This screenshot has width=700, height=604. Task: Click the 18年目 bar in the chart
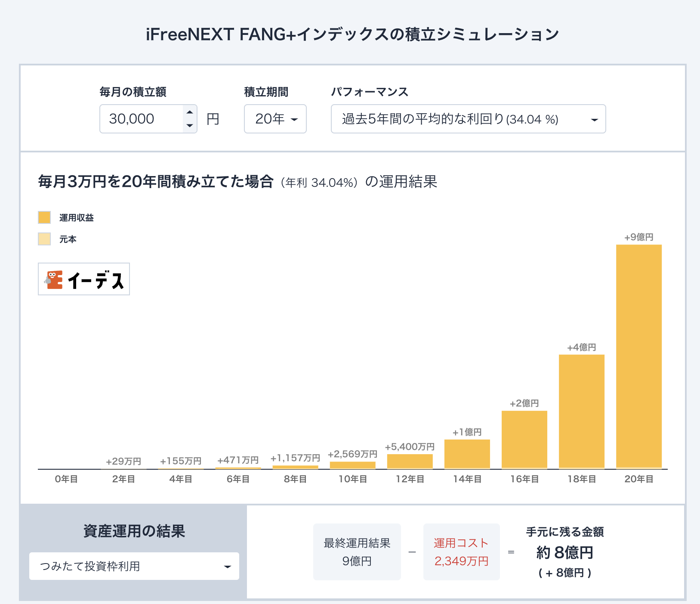582,412
